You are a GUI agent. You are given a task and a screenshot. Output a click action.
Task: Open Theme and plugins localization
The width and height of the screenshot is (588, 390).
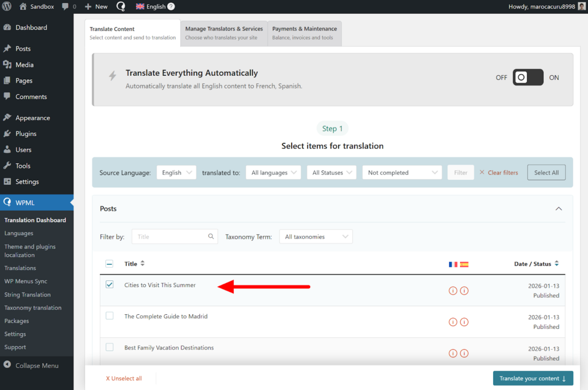[x=30, y=250]
